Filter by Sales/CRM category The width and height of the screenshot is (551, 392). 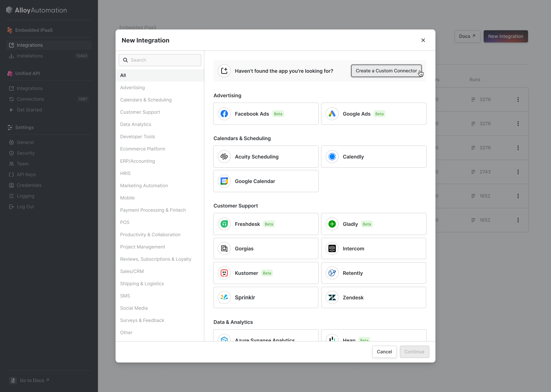(160, 271)
